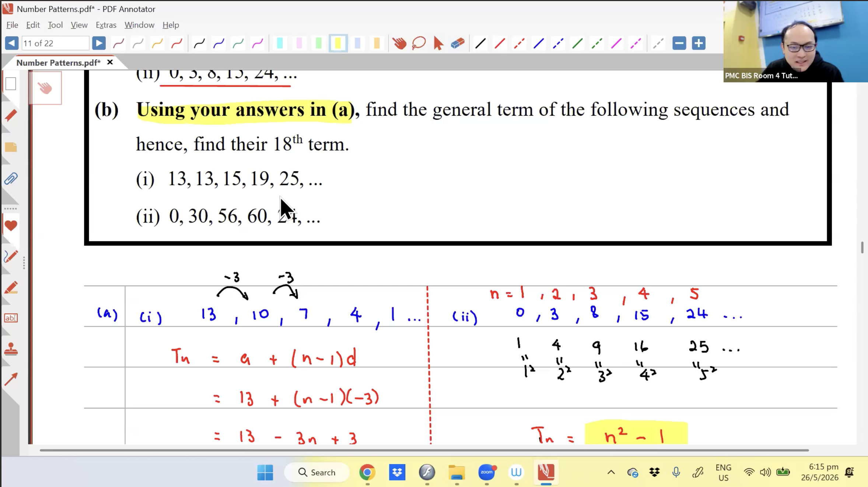Choose the green highlighter
The height and width of the screenshot is (487, 868).
319,43
